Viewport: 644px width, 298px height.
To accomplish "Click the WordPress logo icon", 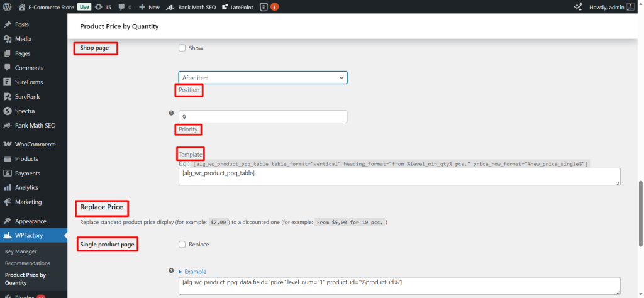I will point(8,7).
